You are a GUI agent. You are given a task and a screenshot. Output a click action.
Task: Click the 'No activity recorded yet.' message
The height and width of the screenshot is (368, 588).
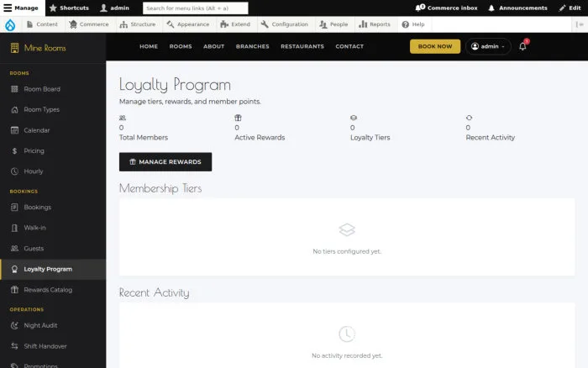(347, 355)
